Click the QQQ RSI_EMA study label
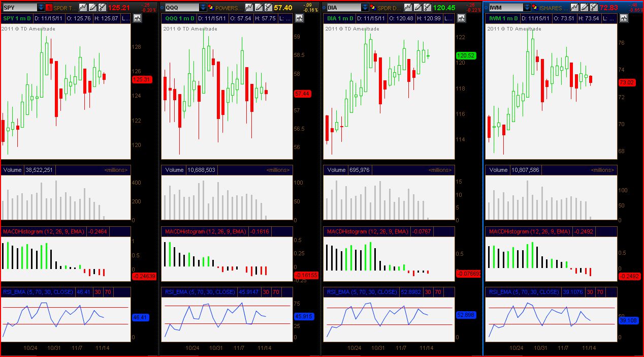The image size is (644, 357). [x=201, y=292]
